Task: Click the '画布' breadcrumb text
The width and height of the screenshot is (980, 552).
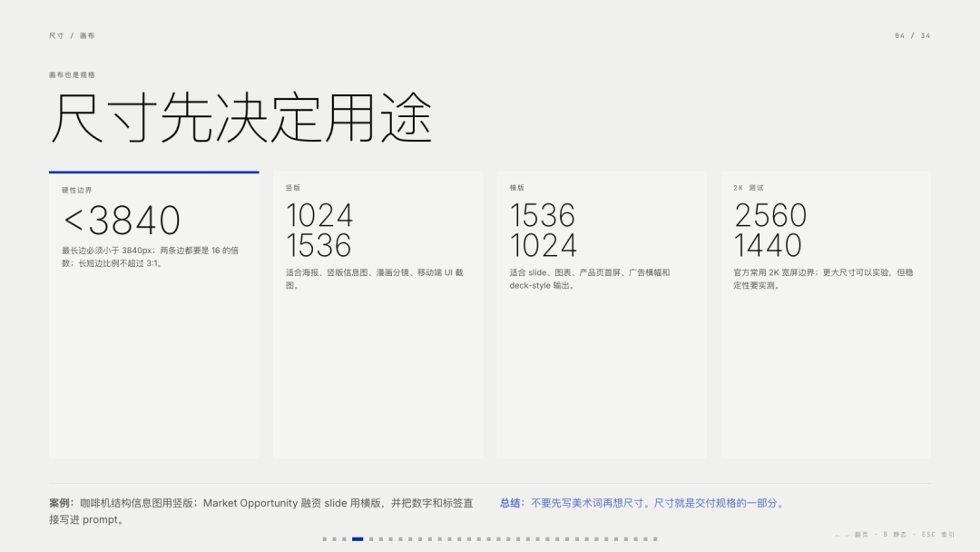Action: [87, 35]
